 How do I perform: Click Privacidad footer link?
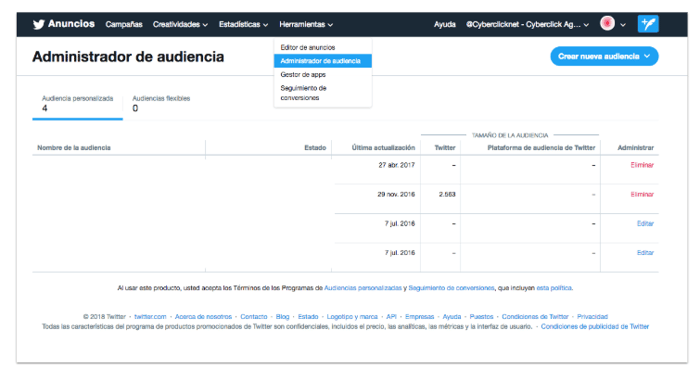[592, 317]
